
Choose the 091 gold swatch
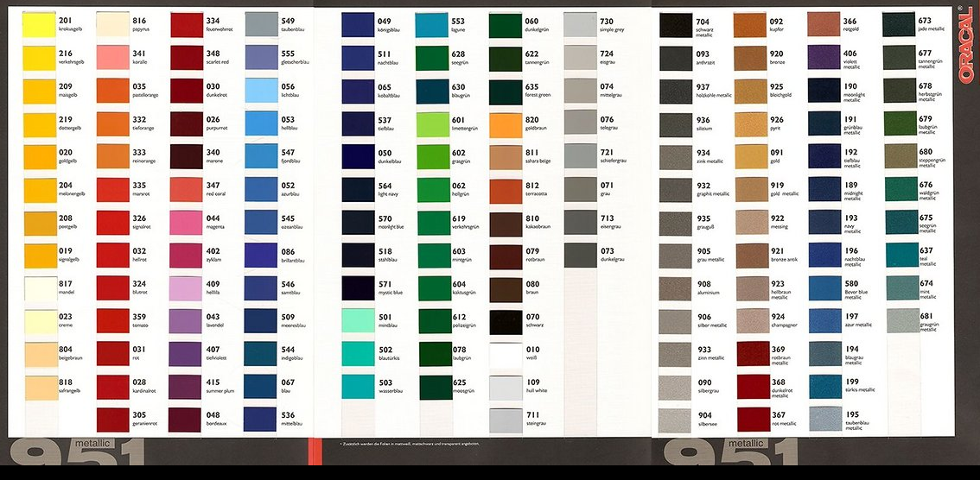751,156
